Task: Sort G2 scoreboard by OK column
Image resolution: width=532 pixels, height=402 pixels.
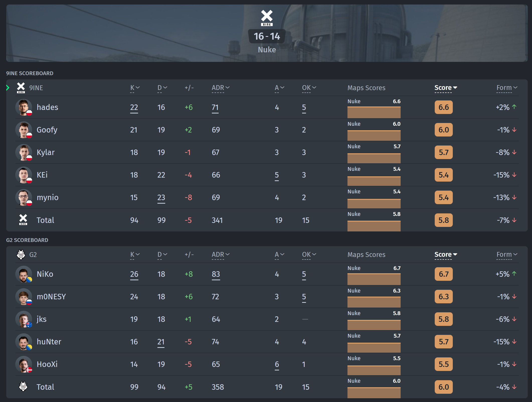Action: [309, 255]
